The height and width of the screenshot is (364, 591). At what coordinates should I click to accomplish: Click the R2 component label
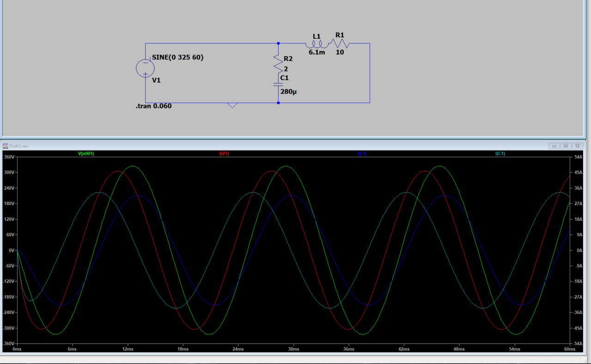click(288, 59)
